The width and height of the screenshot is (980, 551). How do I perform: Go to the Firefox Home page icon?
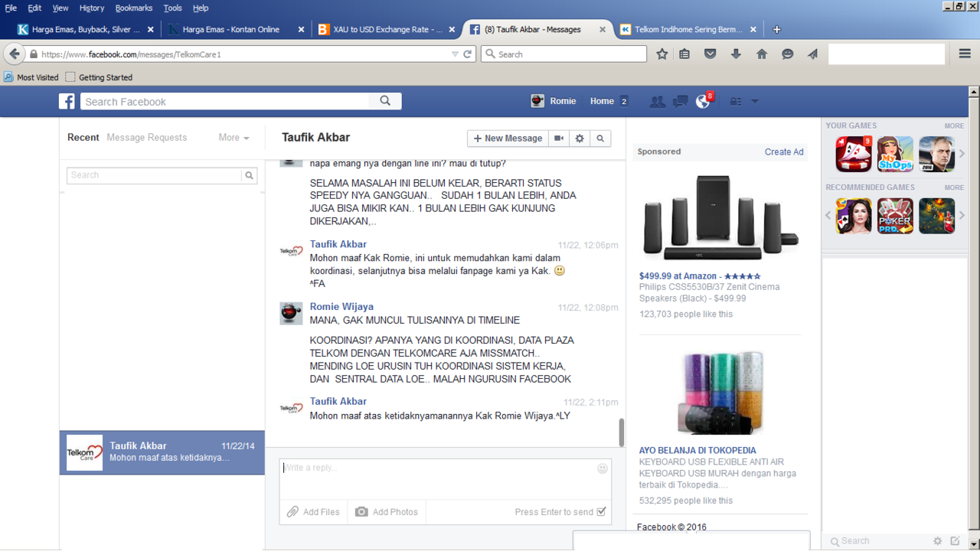tap(762, 54)
